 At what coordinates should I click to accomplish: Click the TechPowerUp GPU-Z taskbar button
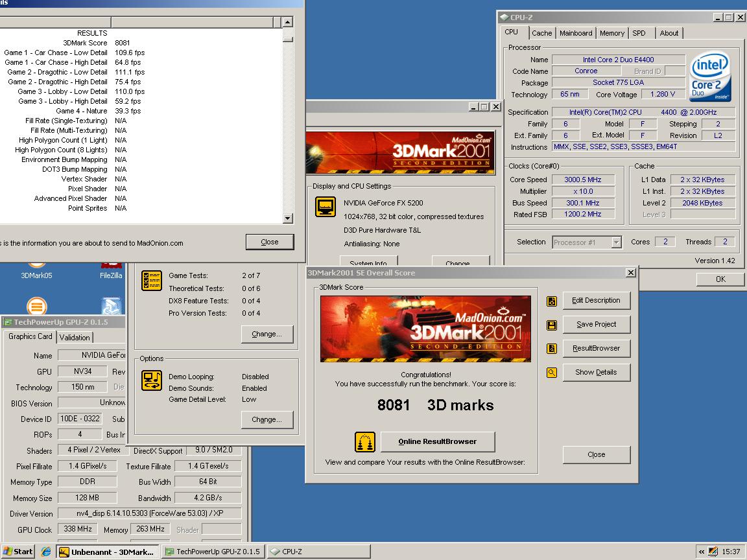point(213,552)
